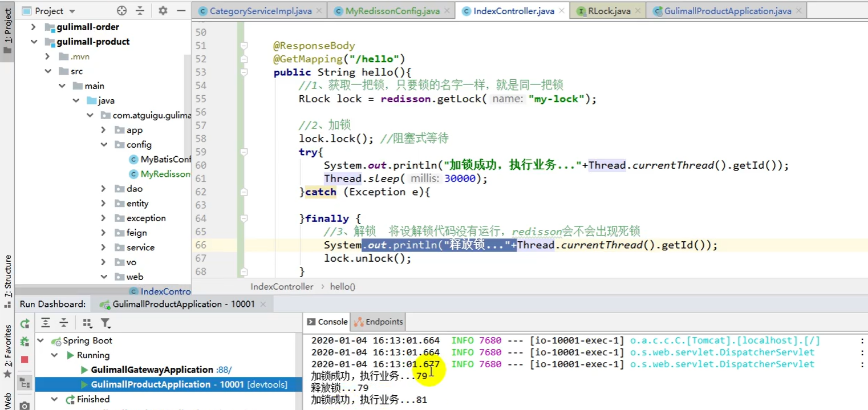Close the GulimallProductApplication.java editor tab

coord(798,11)
